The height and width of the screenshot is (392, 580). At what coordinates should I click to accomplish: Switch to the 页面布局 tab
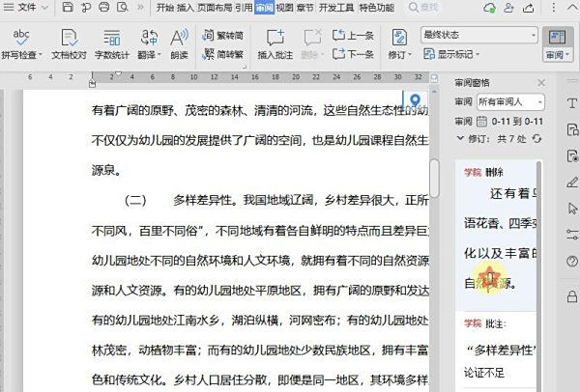point(215,8)
